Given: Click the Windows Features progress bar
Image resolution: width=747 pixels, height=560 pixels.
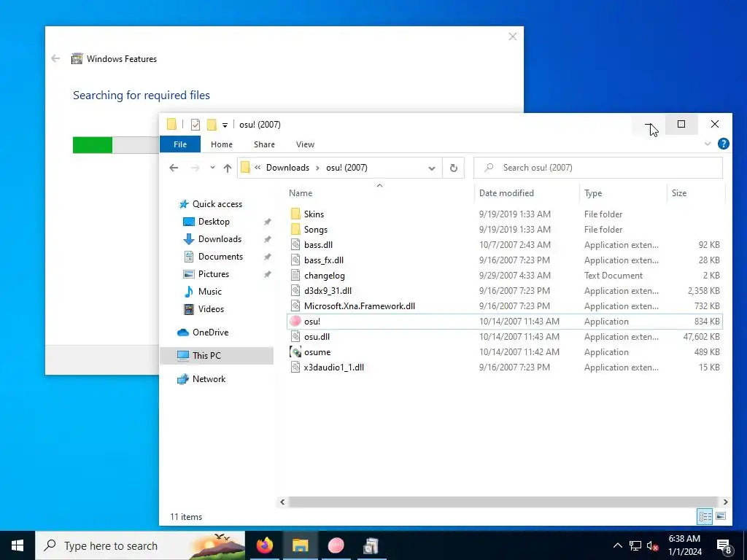Looking at the screenshot, I should click(116, 145).
